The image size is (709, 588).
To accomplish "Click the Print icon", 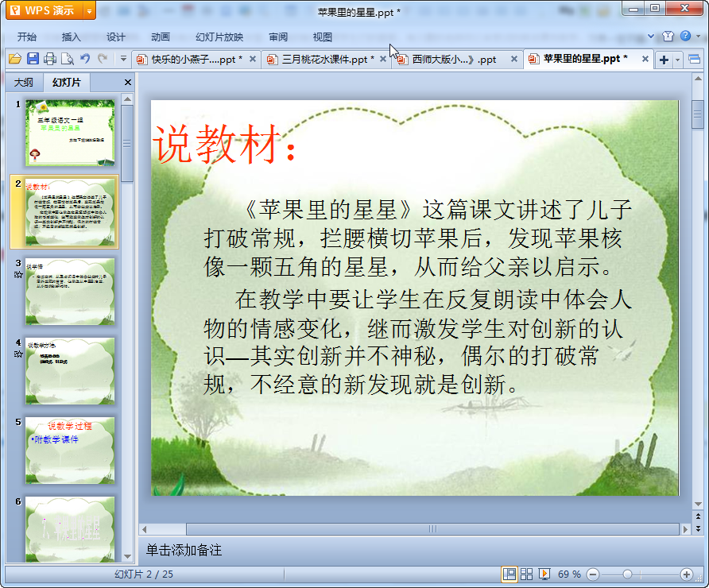I will pyautogui.click(x=50, y=59).
